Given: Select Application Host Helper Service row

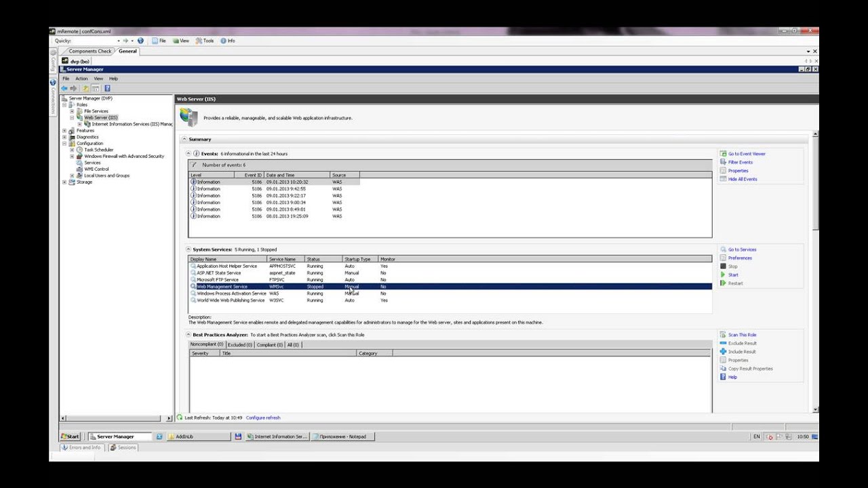Looking at the screenshot, I should click(x=450, y=266).
